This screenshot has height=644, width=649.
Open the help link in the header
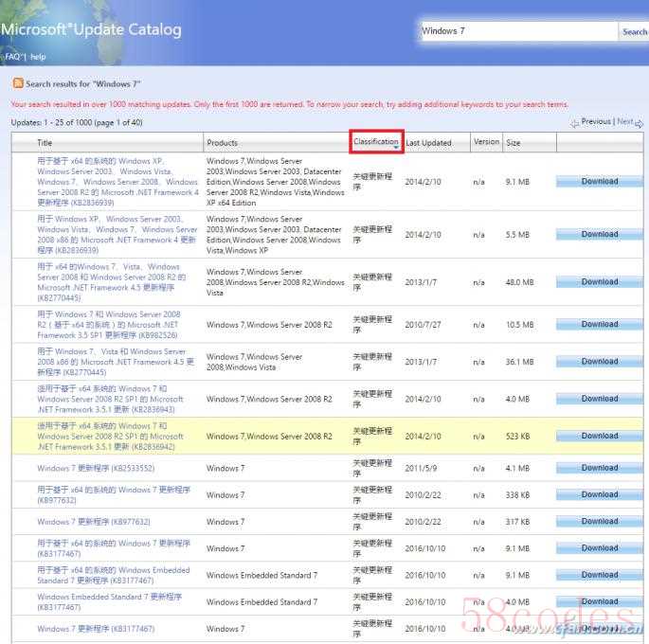tap(38, 57)
